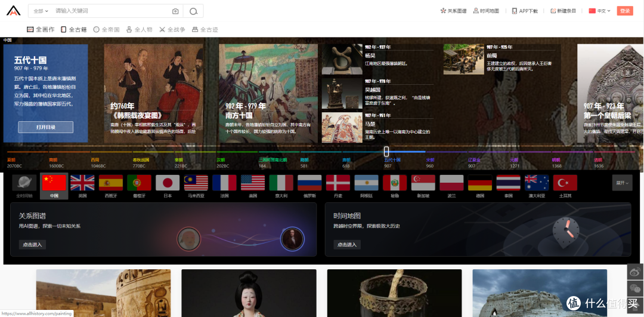Viewport: 644px width, 317px height.
Task: Click the keyword search input field
Action: coord(111,11)
